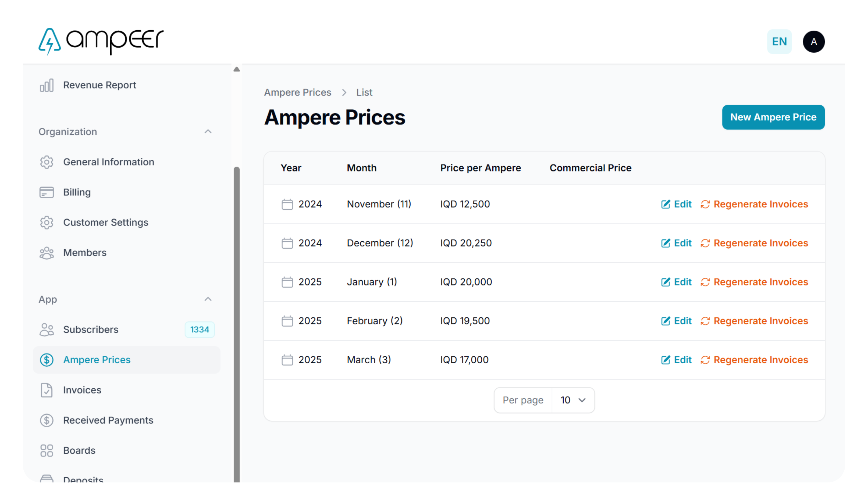The image size is (868, 503).
Task: Click the calendar icon for November 2024
Action: coord(287,204)
